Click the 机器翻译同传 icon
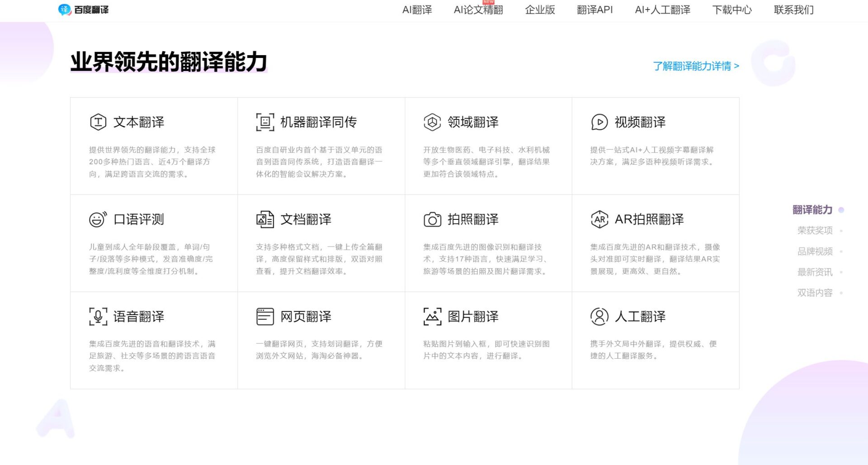The image size is (868, 465). click(265, 122)
